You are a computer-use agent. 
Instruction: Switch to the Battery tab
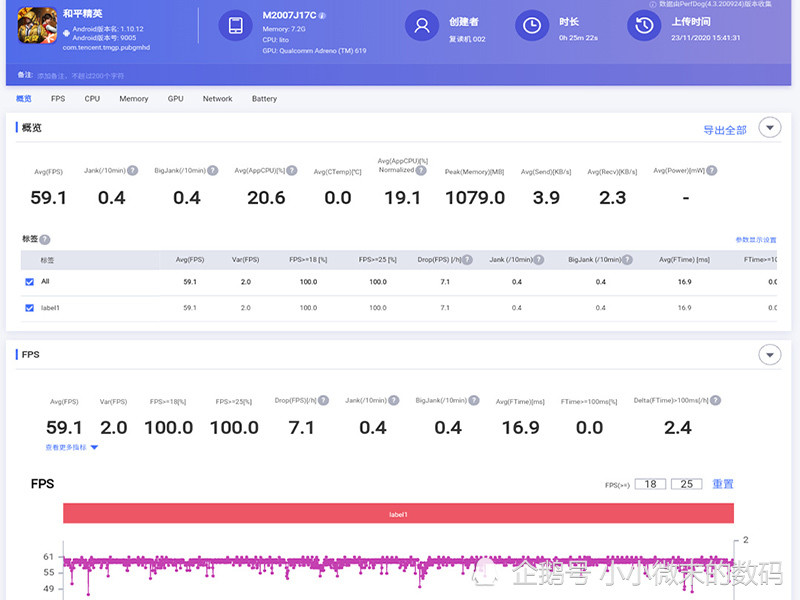tap(264, 98)
